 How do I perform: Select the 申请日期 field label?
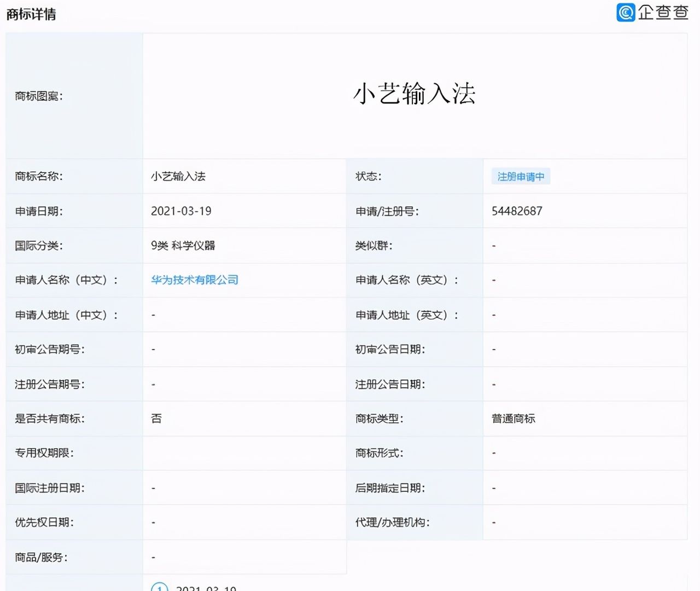(x=38, y=211)
